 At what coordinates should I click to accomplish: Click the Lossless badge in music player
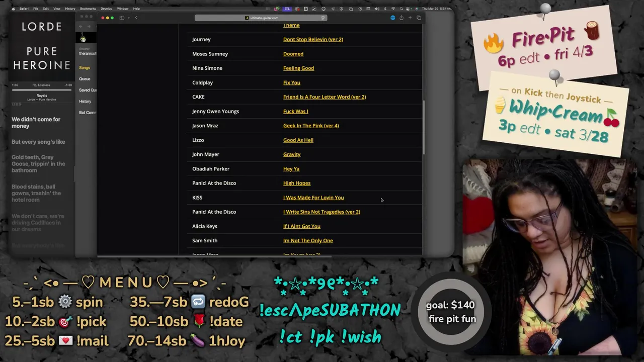(42, 85)
